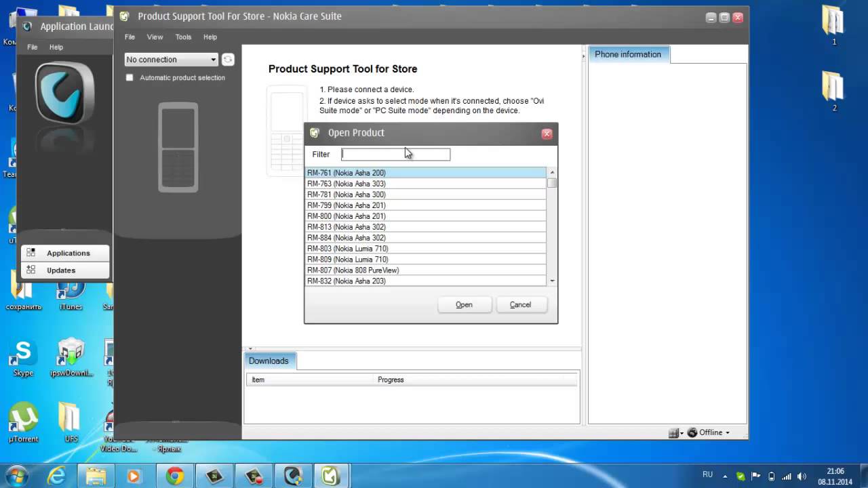The width and height of the screenshot is (868, 488).
Task: Select RM-799 (Nokia Asha 201)
Action: (x=425, y=205)
